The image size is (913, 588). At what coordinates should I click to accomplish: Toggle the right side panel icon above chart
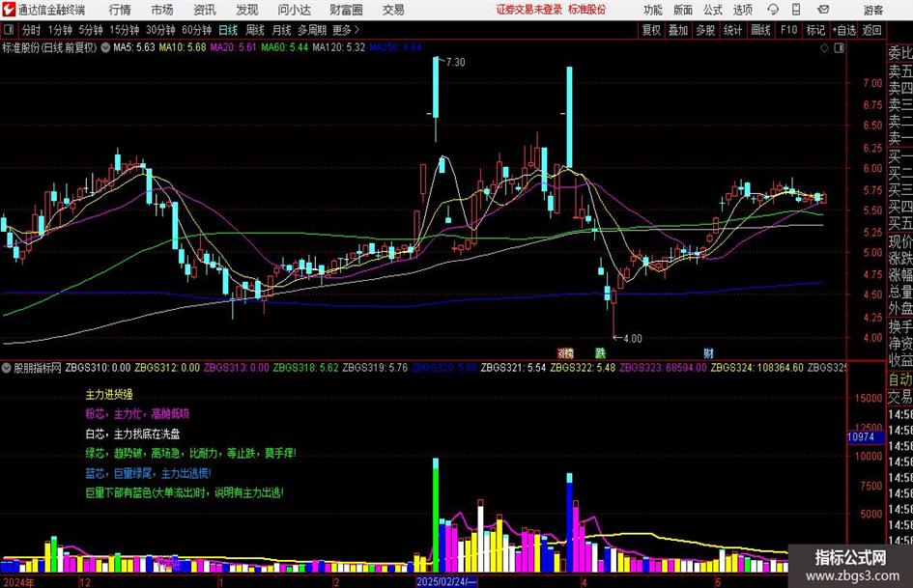point(839,48)
